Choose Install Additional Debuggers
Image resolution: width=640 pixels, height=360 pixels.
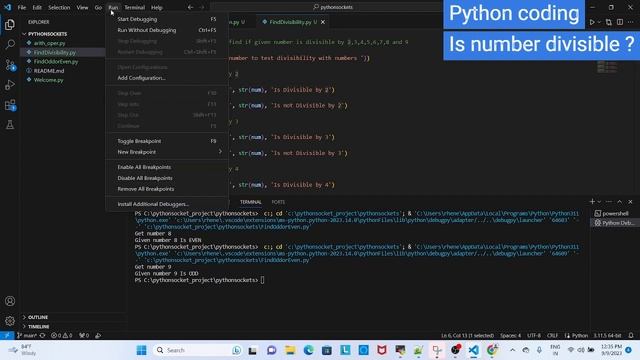[x=167, y=204]
